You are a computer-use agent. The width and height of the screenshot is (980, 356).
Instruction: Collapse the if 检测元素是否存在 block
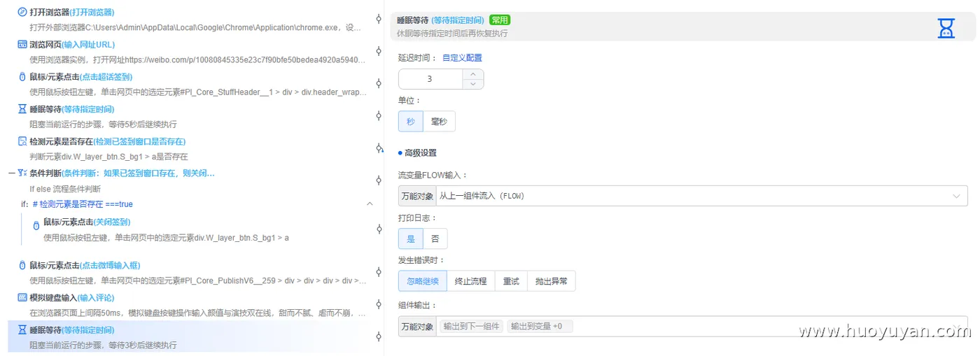(x=370, y=204)
